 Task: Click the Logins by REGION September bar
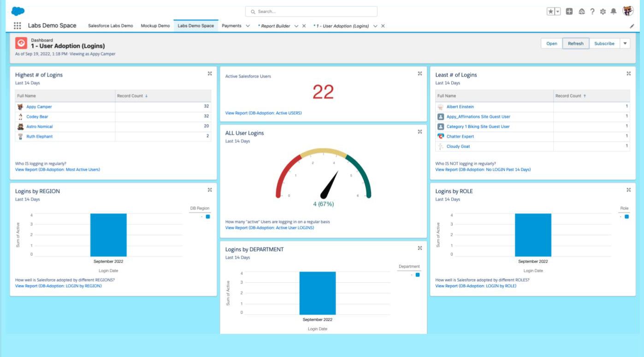pos(108,235)
